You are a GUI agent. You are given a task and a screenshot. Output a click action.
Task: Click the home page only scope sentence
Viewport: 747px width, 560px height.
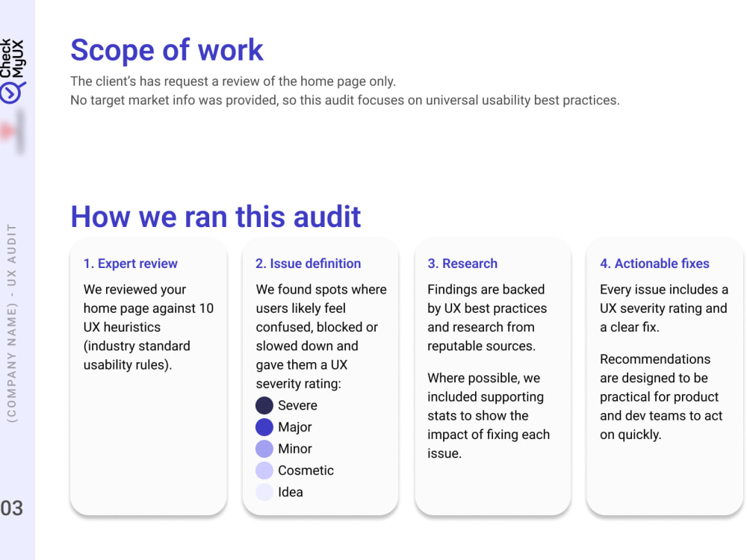[233, 81]
